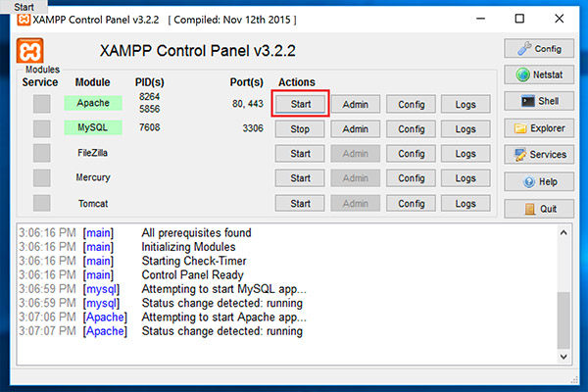Toggle the FileZilla service checkbox

pos(41,153)
